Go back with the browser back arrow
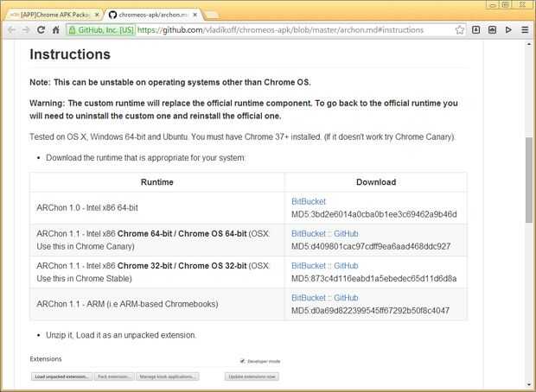536x392 pixels. click(x=11, y=30)
